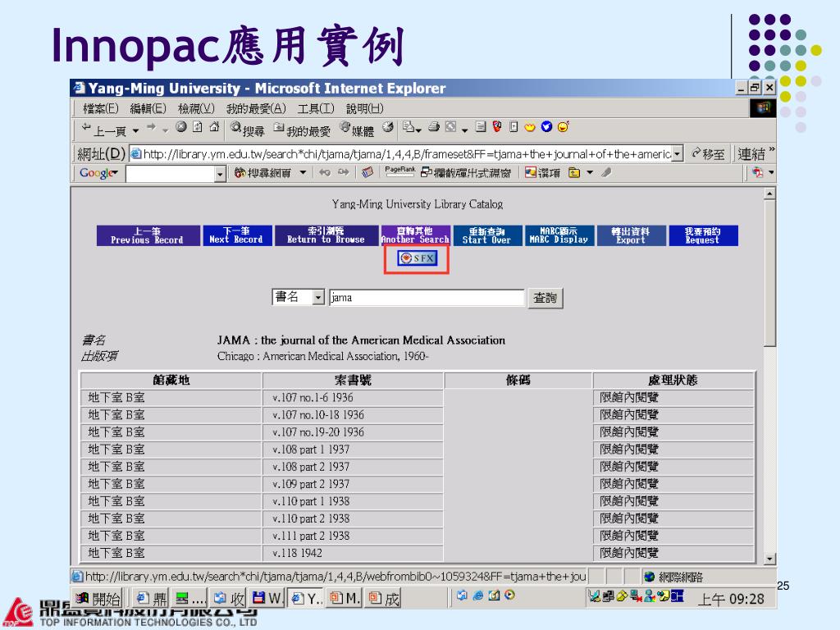Click the catalog search field containing jama
This screenshot has width=840, height=630.
click(x=427, y=297)
